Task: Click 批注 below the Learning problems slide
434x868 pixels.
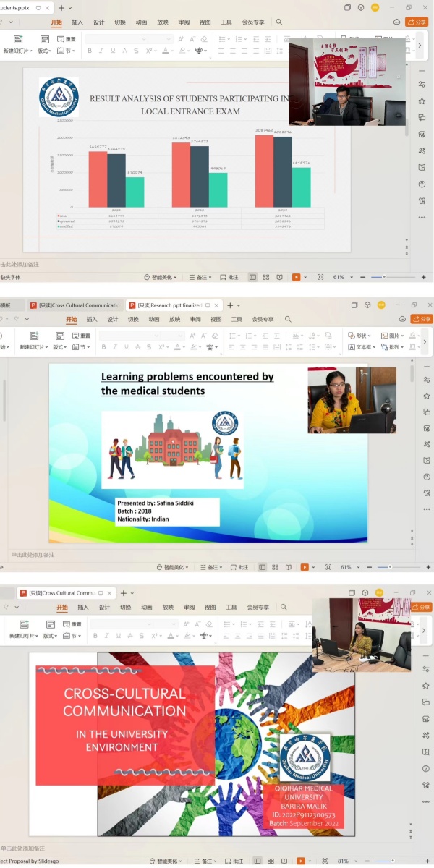Action: (x=239, y=567)
